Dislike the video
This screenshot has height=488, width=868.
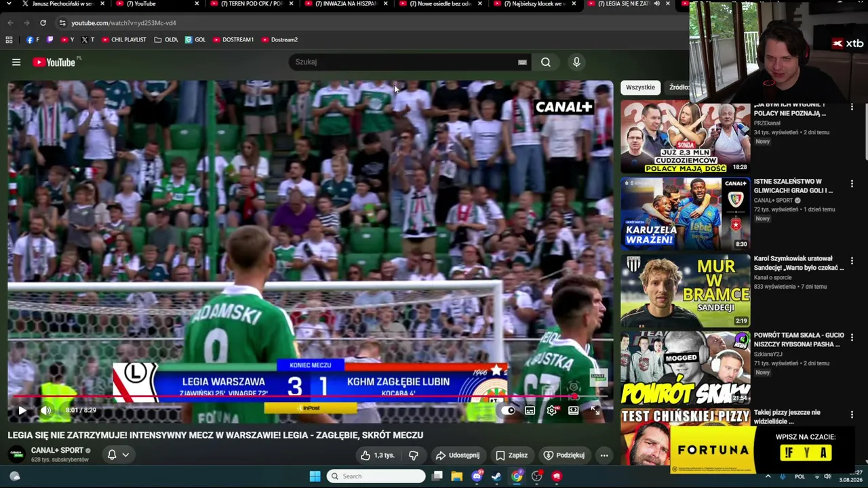(x=413, y=455)
